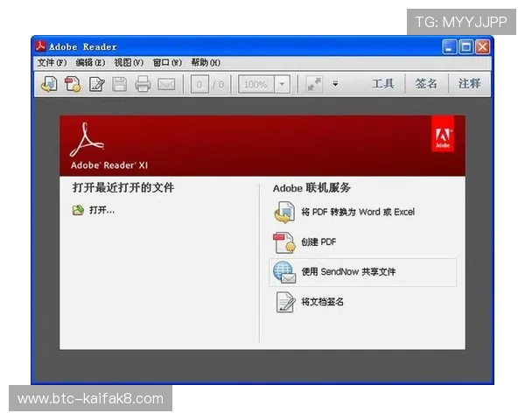Open the 窗口(W) menu
Screen dimensions: 525x420
click(167, 63)
